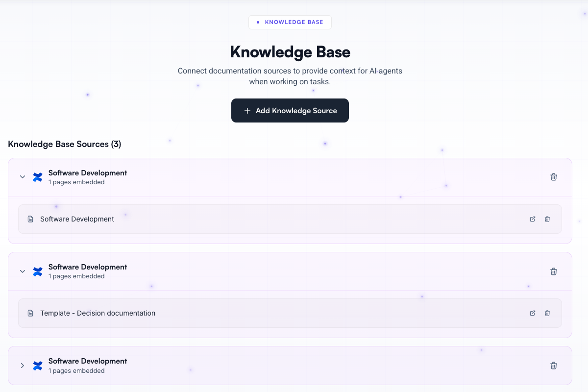Click the document icon beside Software Development page
Image resolution: width=588 pixels, height=392 pixels.
click(x=30, y=219)
